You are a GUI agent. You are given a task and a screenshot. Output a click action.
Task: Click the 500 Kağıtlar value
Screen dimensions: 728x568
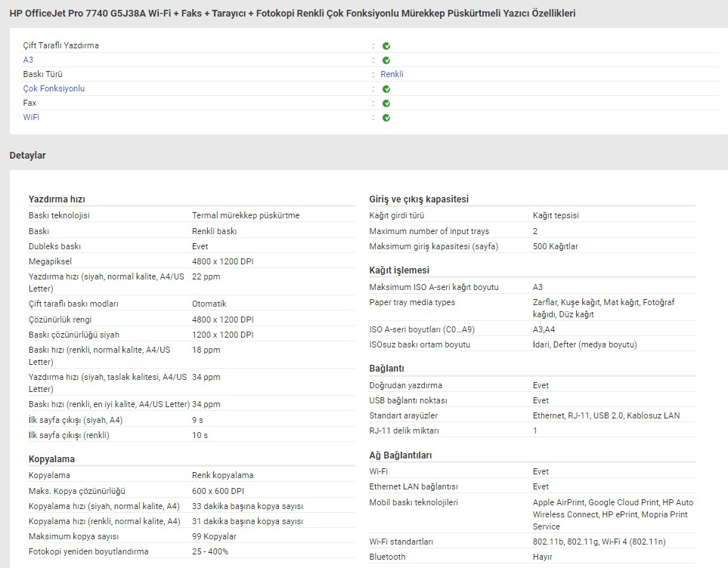click(x=556, y=246)
